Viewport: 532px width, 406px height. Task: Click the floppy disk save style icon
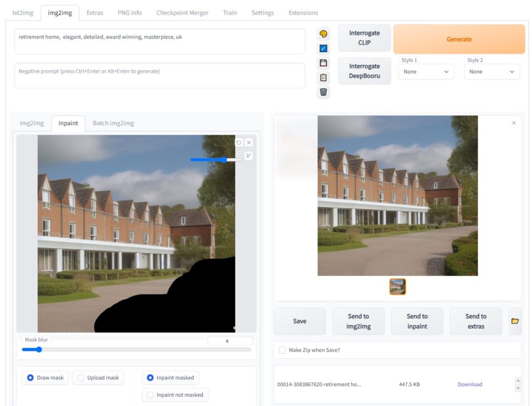pos(323,63)
